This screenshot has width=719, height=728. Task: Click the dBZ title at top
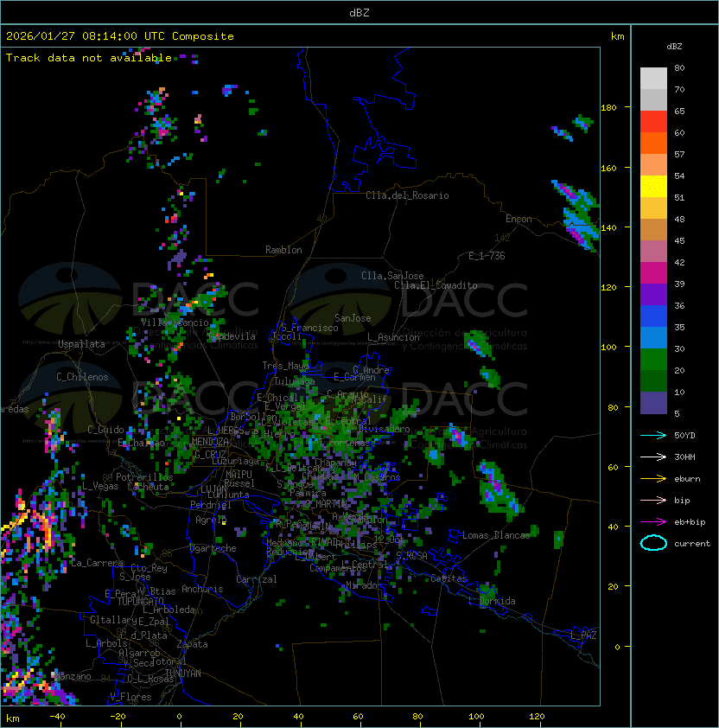click(x=359, y=12)
